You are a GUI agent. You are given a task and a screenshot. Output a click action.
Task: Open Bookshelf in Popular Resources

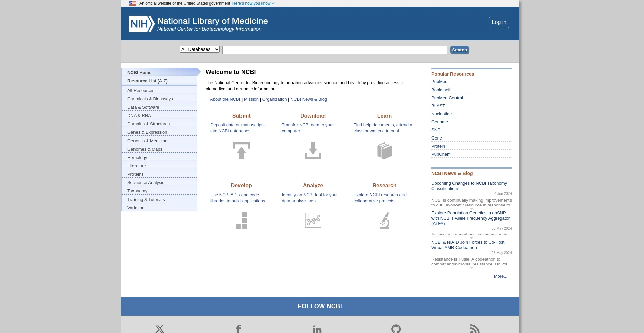tap(441, 90)
